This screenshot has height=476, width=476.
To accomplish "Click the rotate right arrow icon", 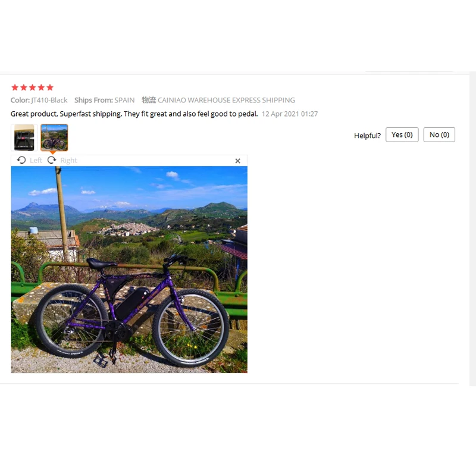I will pyautogui.click(x=52, y=160).
